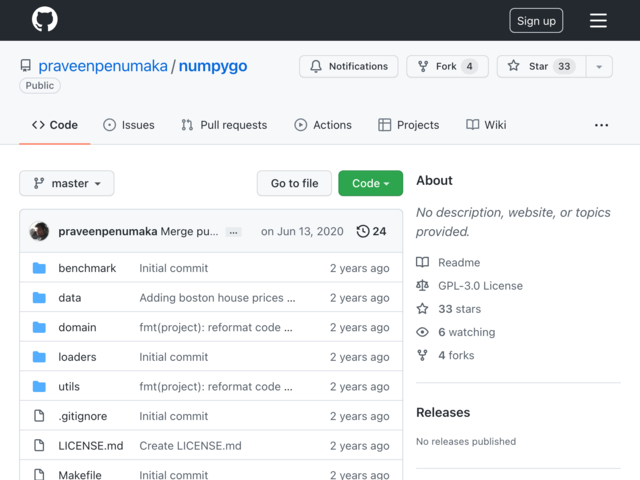Open the hamburger navigation menu
Viewport: 640px width, 480px height.
(598, 20)
